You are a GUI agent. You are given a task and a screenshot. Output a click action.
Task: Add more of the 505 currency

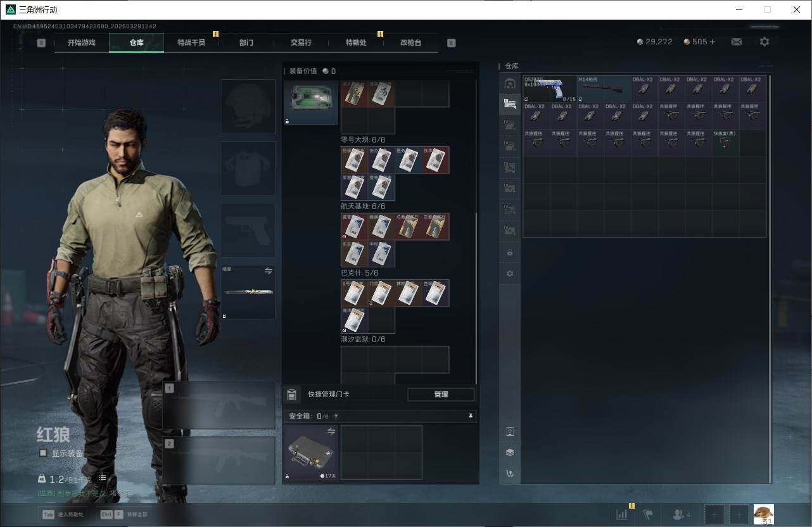712,42
